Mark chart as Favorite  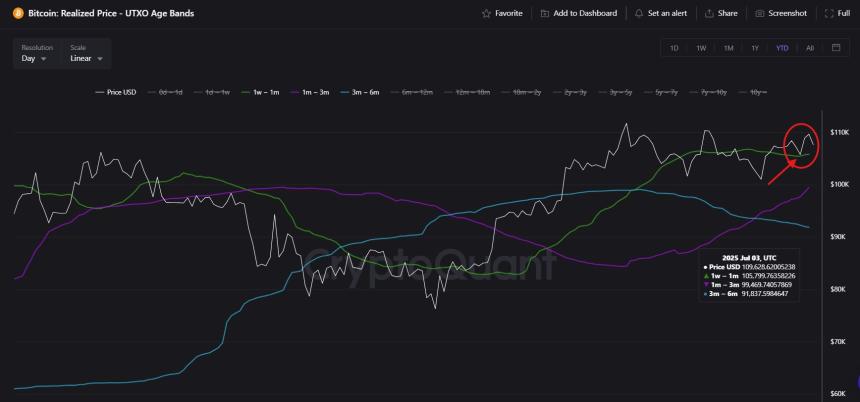pos(502,13)
